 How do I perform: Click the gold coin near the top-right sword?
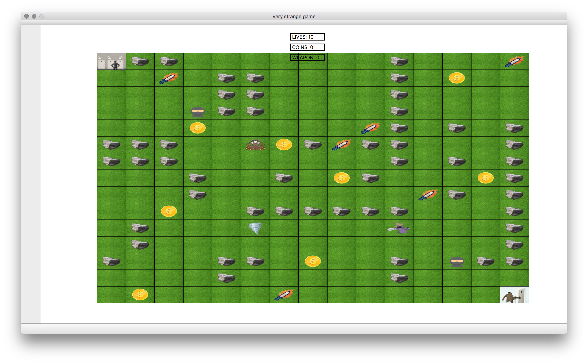(x=457, y=78)
